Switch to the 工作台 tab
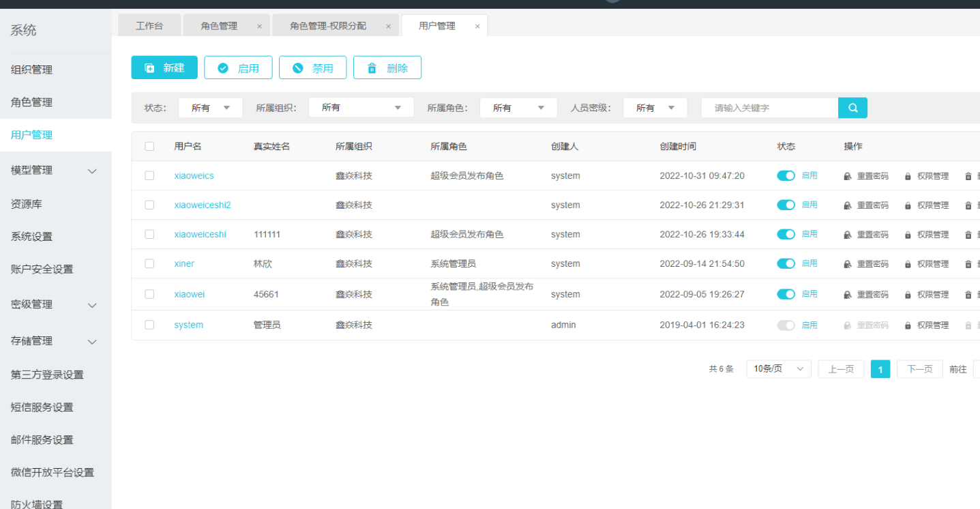 (149, 26)
